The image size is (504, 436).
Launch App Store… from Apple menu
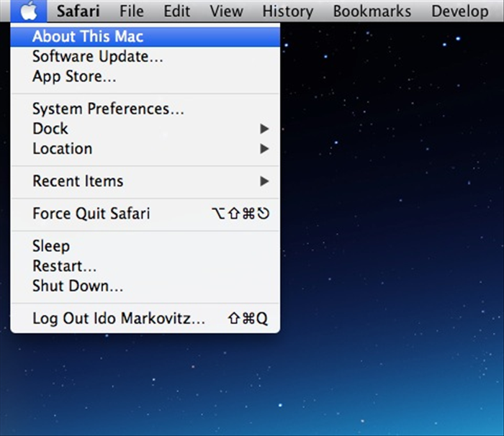click(x=145, y=76)
